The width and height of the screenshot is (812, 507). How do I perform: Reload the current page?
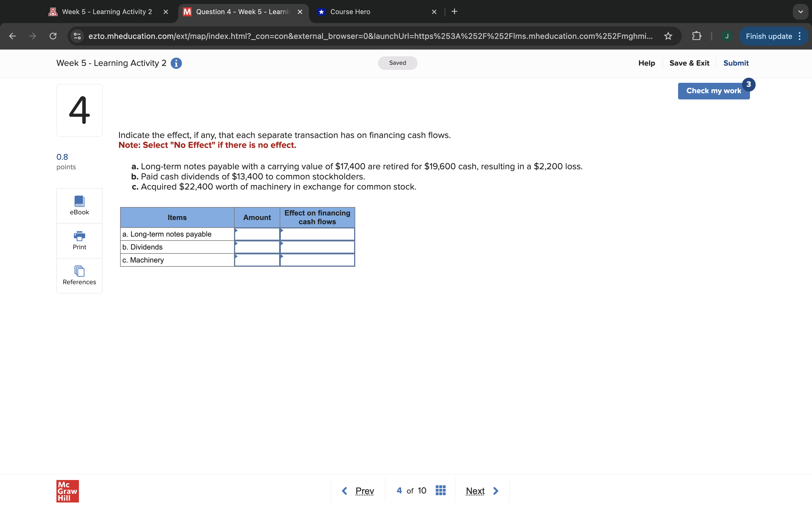tap(52, 36)
